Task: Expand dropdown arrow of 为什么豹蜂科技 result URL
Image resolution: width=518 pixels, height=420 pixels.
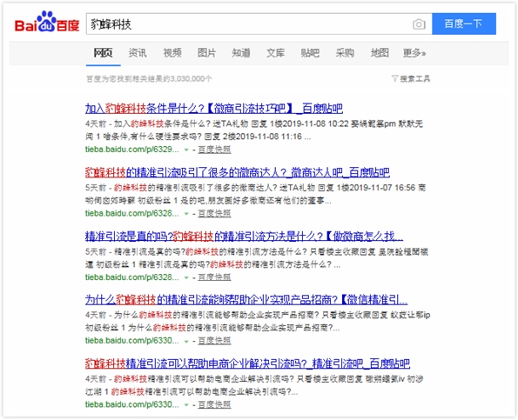Action: (x=186, y=341)
